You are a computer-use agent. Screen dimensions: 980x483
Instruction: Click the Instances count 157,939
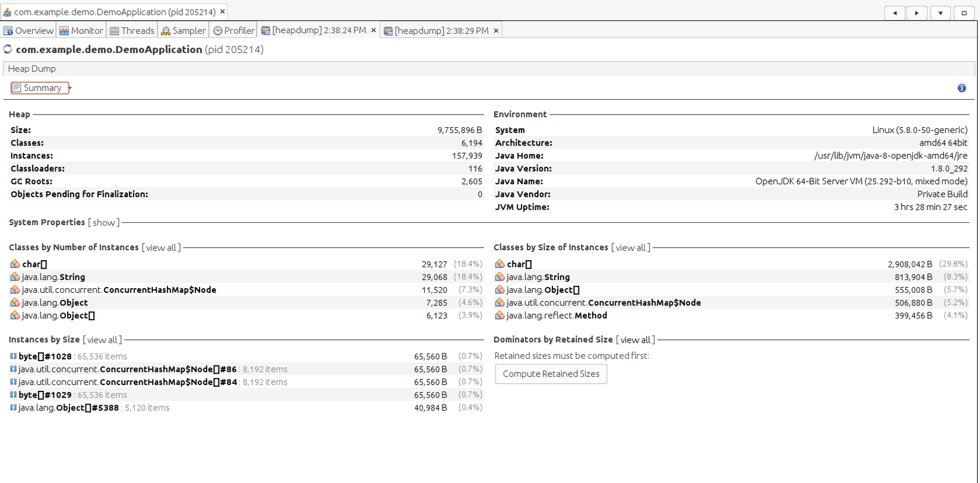pyautogui.click(x=467, y=156)
